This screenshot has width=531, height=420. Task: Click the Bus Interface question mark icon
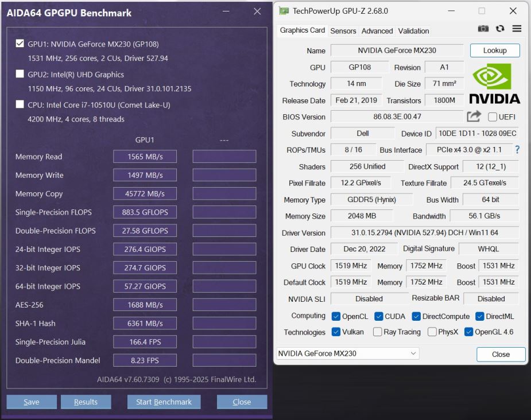(517, 150)
